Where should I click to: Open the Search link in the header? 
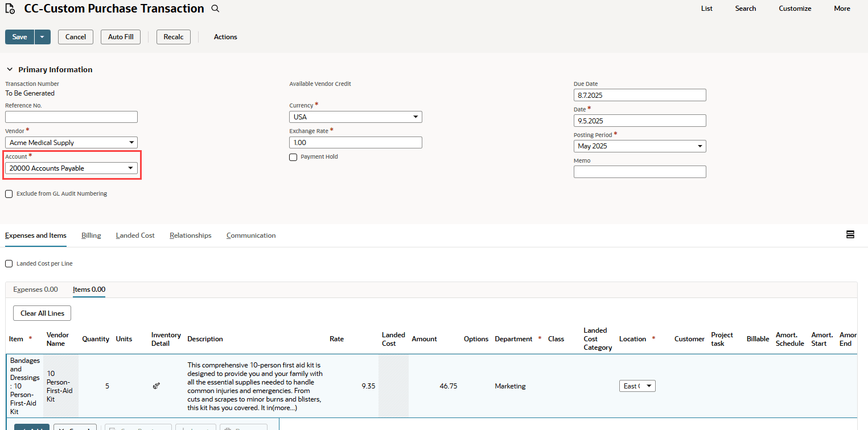pos(746,9)
